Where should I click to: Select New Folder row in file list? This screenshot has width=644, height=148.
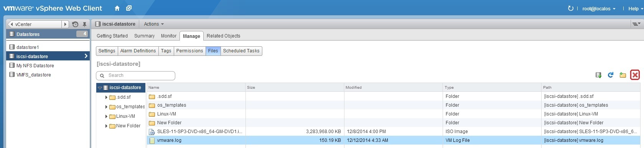tap(394, 123)
